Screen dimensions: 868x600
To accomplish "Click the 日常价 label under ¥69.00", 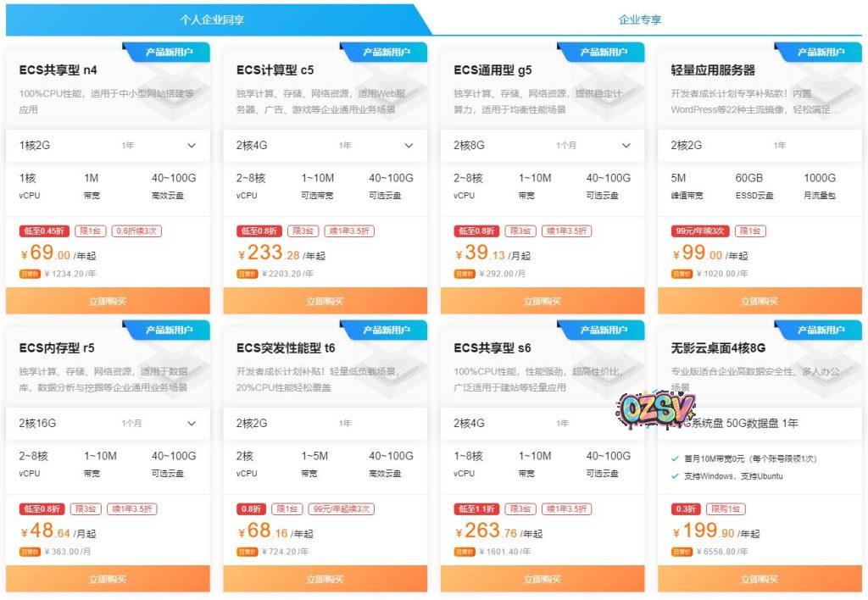I will pos(30,274).
